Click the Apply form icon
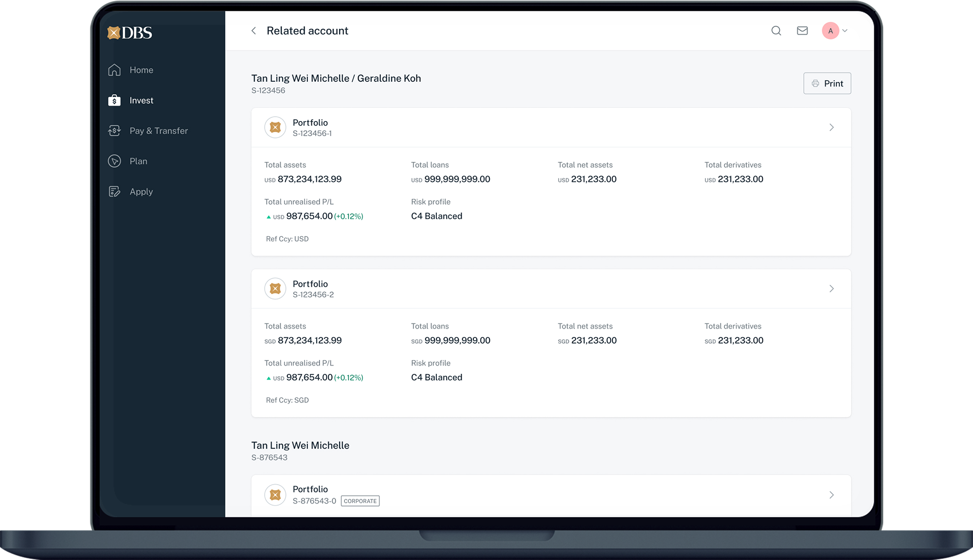 click(114, 192)
